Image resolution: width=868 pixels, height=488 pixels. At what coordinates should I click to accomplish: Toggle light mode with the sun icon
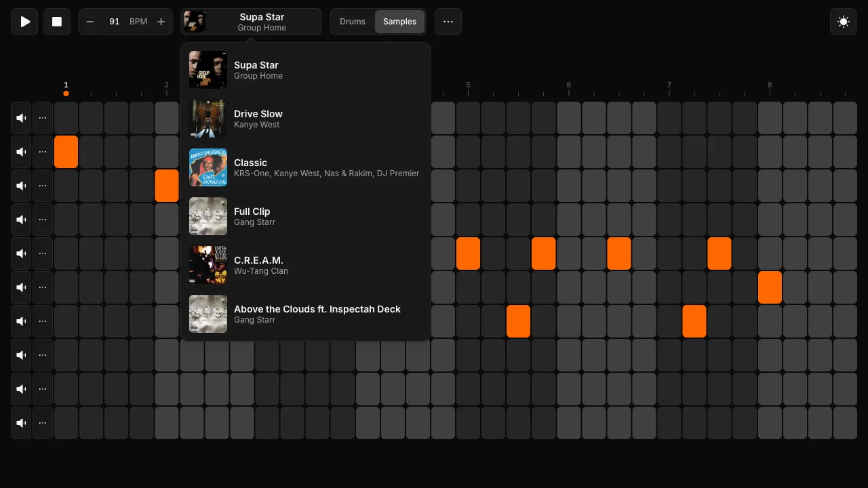click(844, 22)
